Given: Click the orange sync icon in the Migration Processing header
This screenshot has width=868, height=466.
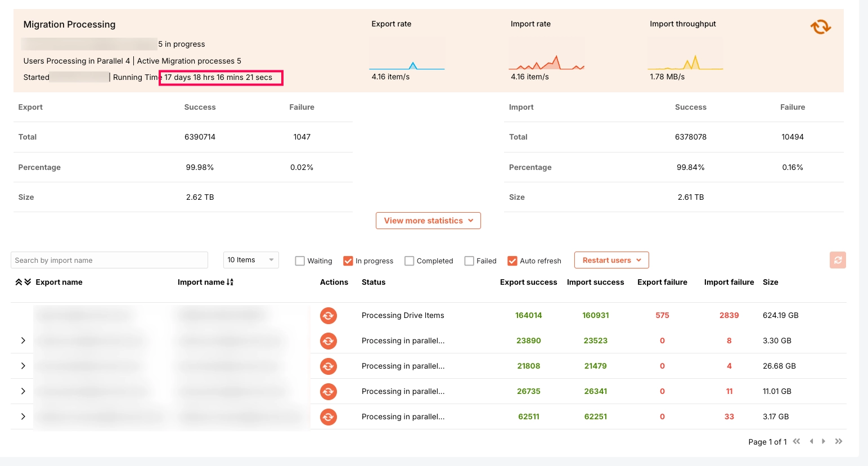Looking at the screenshot, I should [x=820, y=26].
